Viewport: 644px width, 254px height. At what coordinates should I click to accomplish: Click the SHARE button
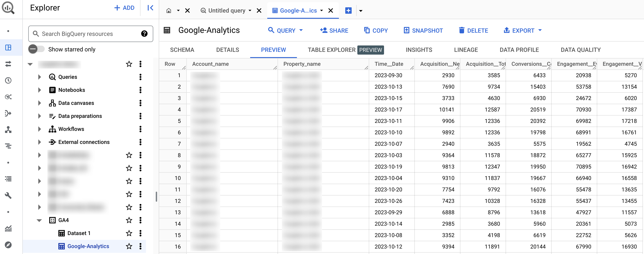pyautogui.click(x=334, y=30)
